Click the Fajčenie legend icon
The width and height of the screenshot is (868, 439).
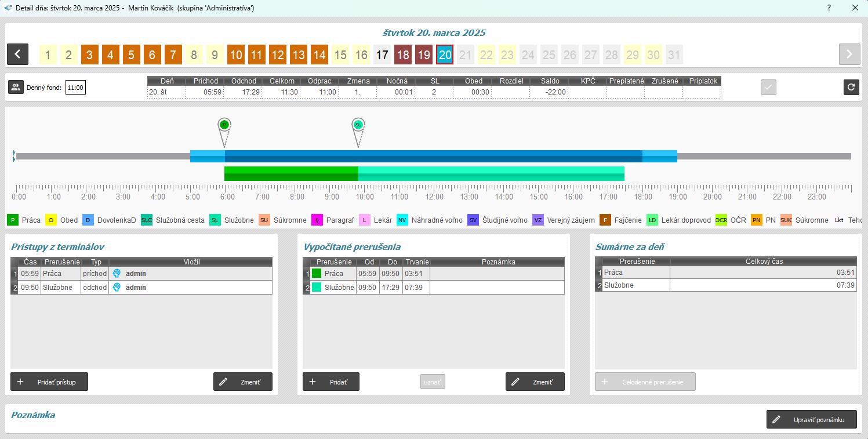pyautogui.click(x=605, y=220)
